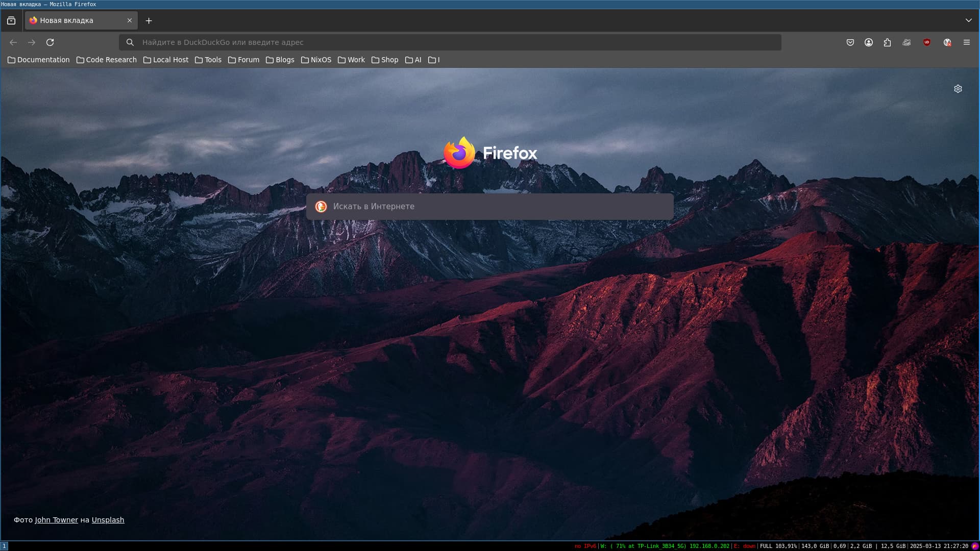Open the Local Host bookmarks folder
The image size is (980, 551).
tap(166, 60)
